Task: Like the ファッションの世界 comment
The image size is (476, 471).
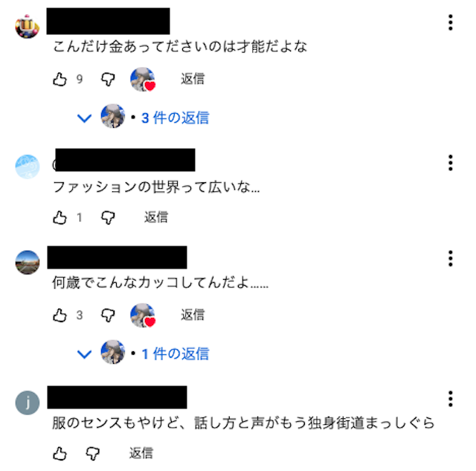Action: tap(59, 217)
